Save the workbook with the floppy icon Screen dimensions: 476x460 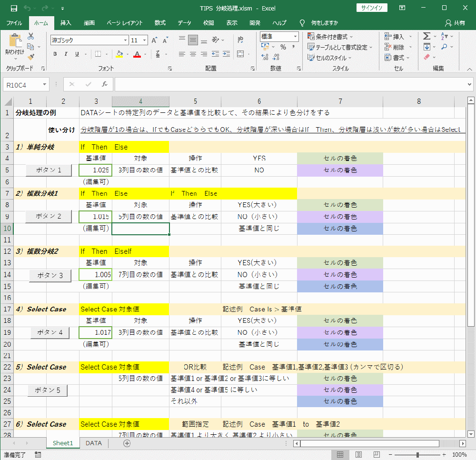[14, 8]
